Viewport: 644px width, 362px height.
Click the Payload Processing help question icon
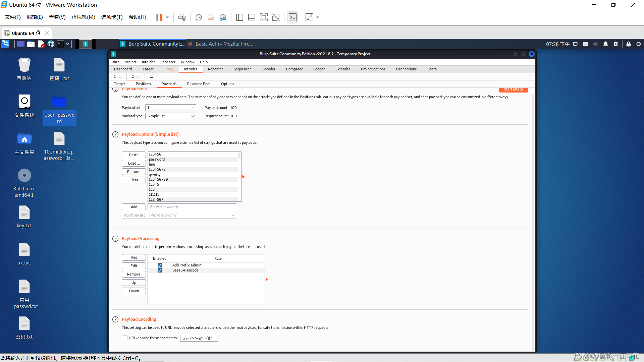[115, 239]
